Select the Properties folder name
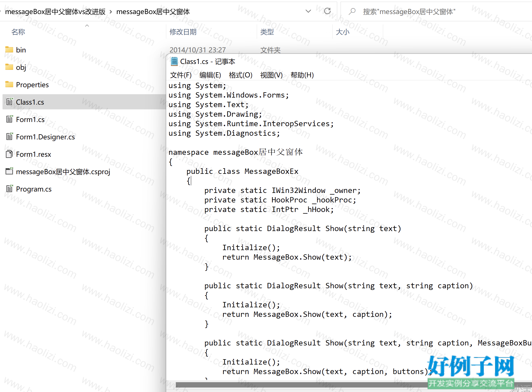Image resolution: width=532 pixels, height=392 pixels. pyautogui.click(x=32, y=85)
